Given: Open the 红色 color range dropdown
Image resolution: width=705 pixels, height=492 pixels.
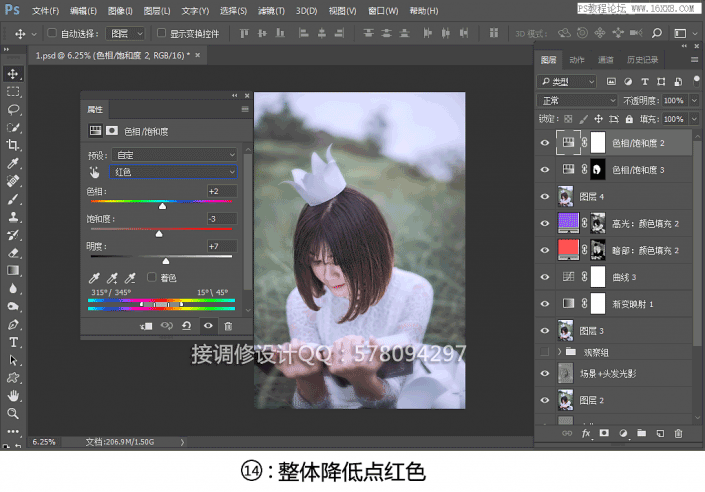Looking at the screenshot, I should (174, 172).
